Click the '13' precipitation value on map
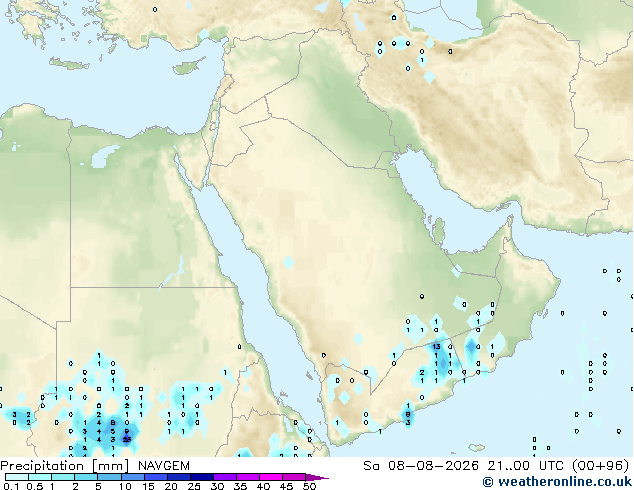Screen dimensions: 634x490 coord(436,346)
